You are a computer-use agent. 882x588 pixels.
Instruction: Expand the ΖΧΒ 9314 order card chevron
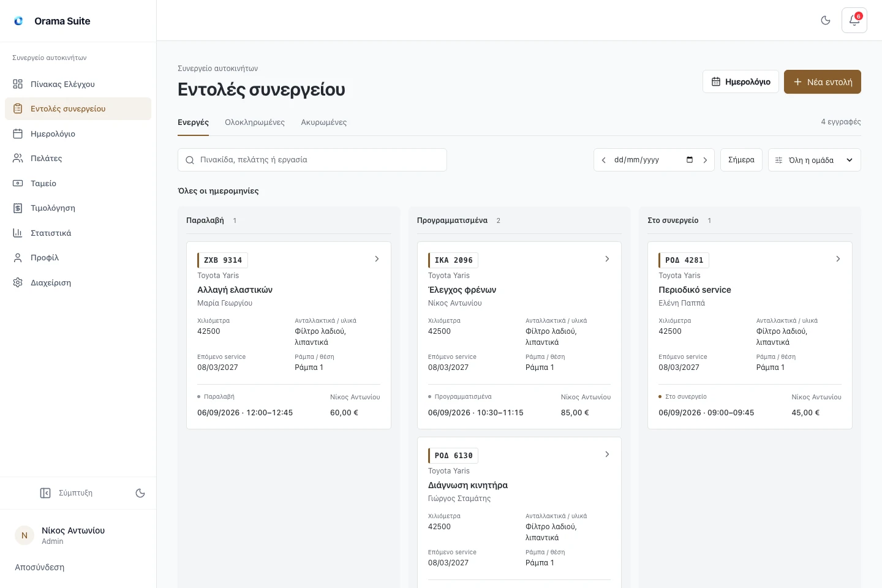point(377,259)
